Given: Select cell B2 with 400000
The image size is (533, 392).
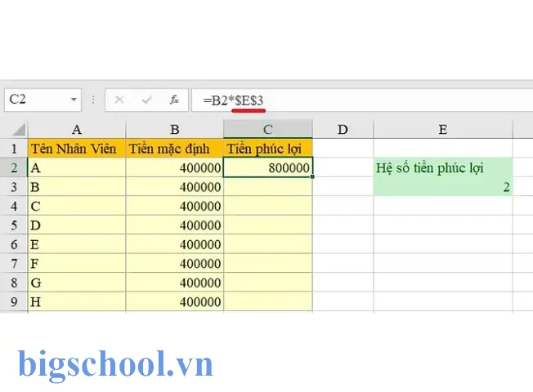Looking at the screenshot, I should pyautogui.click(x=175, y=167).
